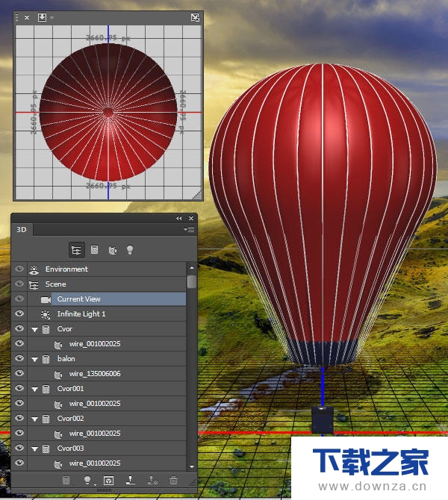
Task: Click the Scene hierarchy icon in list
Action: [34, 284]
